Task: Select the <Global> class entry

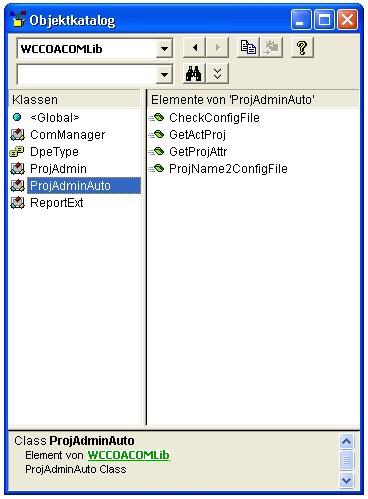Action: [x=55, y=117]
